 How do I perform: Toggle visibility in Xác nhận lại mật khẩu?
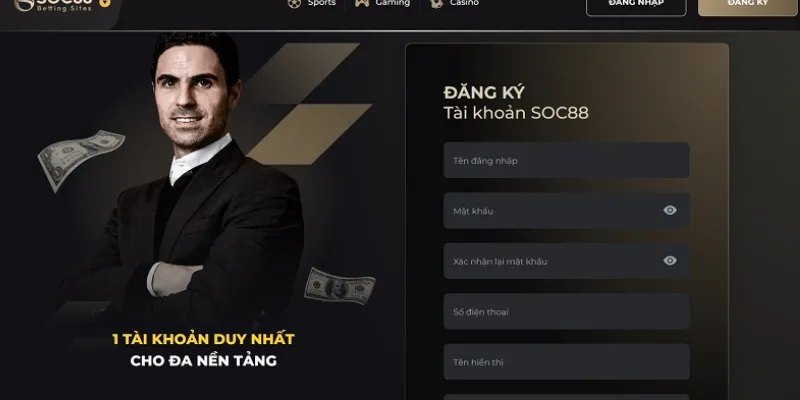point(670,261)
